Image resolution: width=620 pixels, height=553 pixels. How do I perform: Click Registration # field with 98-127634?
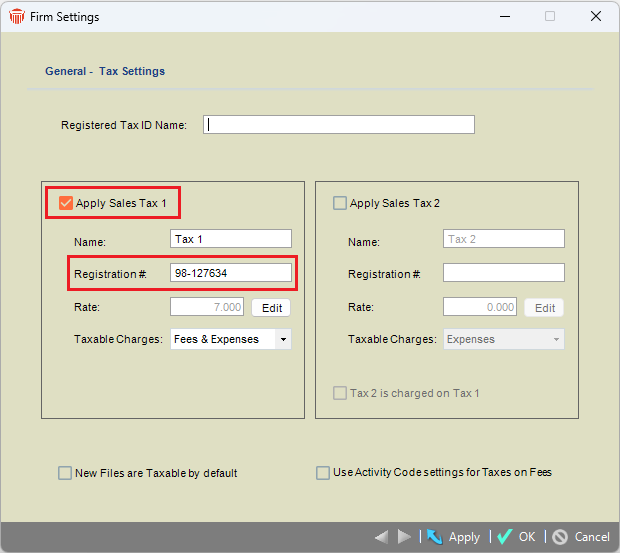(231, 273)
